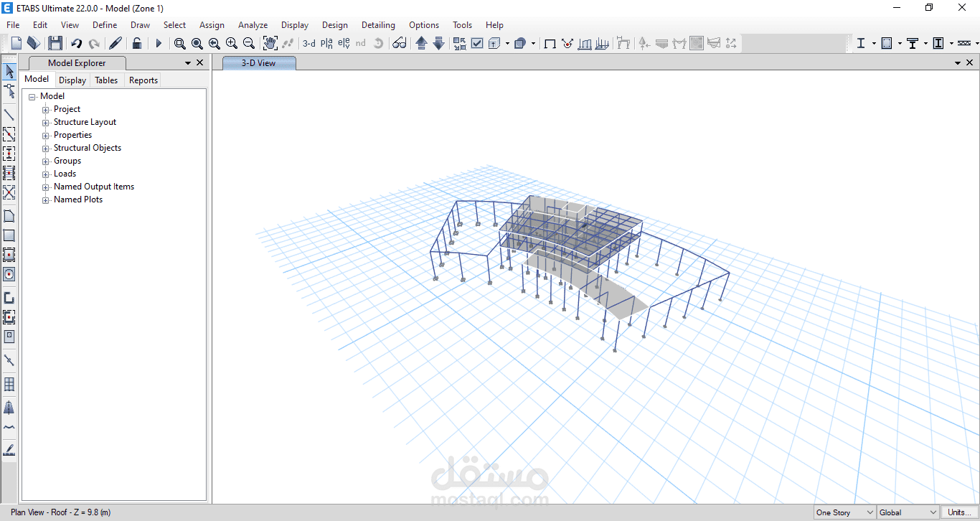This screenshot has height=521, width=980.
Task: Select Draw Walls tool
Action: [x=9, y=298]
